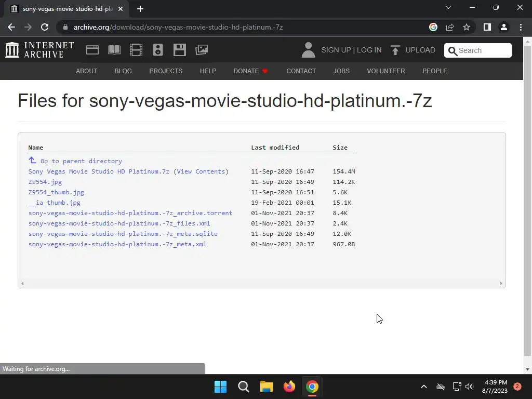Click the browser forward arrow
Viewport: 532px width, 399px height.
(28, 27)
